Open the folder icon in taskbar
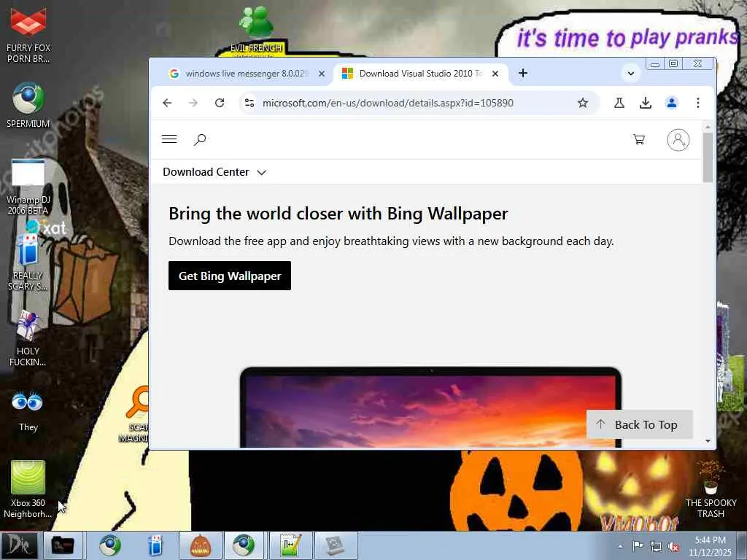Image resolution: width=747 pixels, height=560 pixels. tap(63, 545)
